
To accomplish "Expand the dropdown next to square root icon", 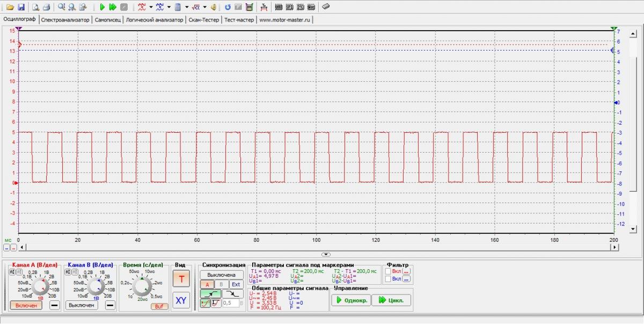I will (x=204, y=8).
